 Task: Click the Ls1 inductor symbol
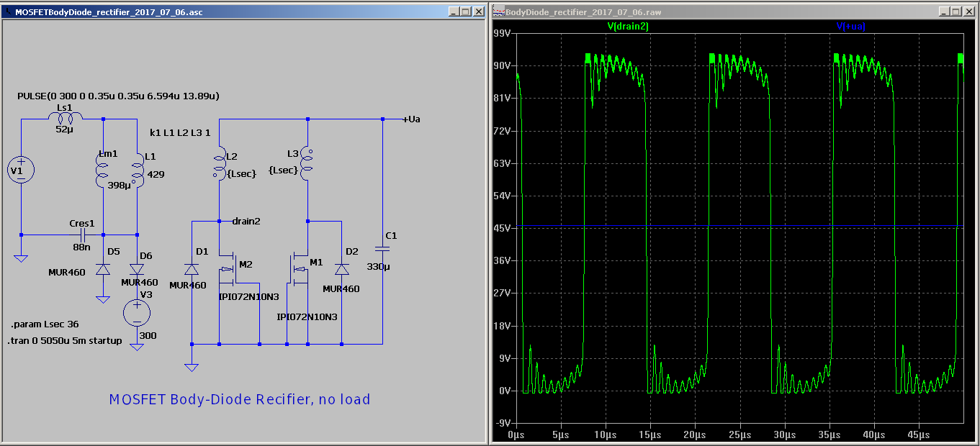[64, 117]
